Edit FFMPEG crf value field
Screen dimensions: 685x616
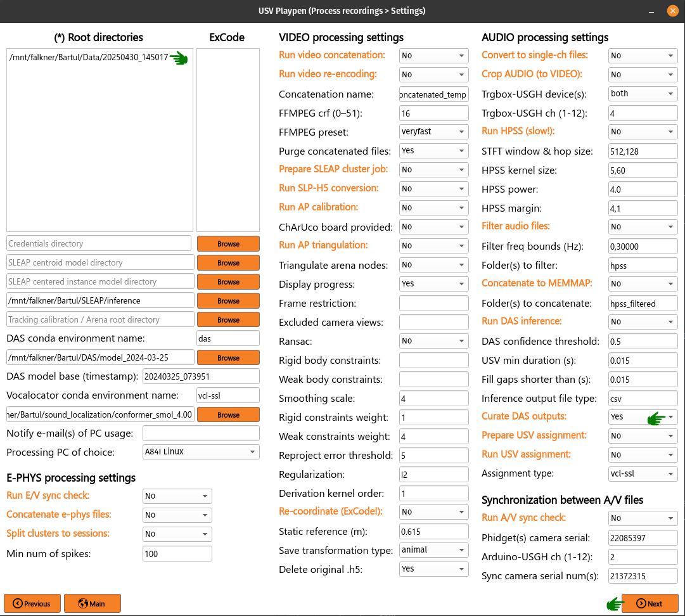coord(433,113)
